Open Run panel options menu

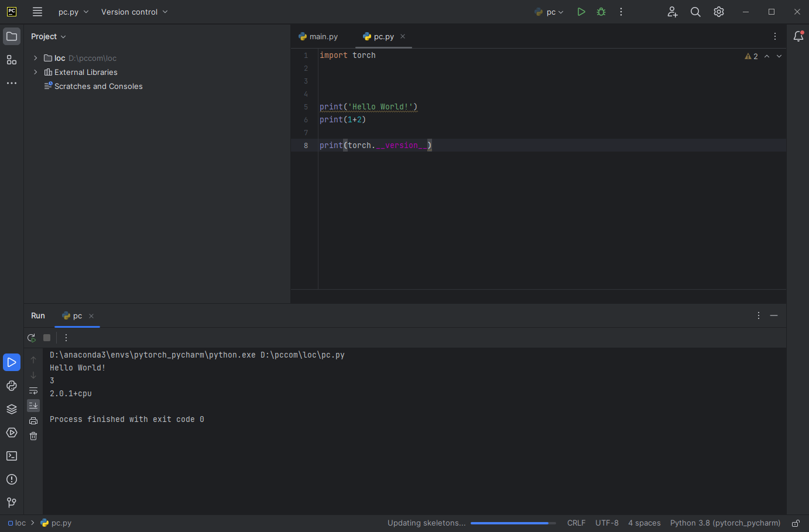click(759, 315)
